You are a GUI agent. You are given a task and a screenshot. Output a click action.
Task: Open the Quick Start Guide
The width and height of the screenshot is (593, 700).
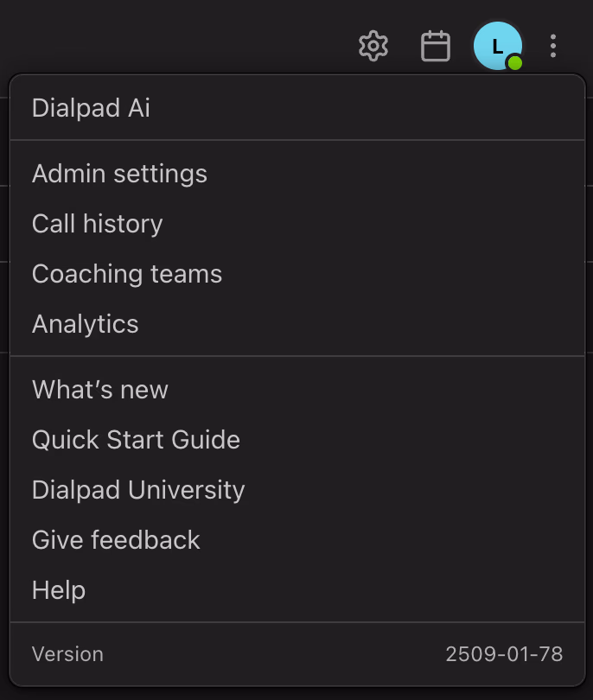pos(136,439)
